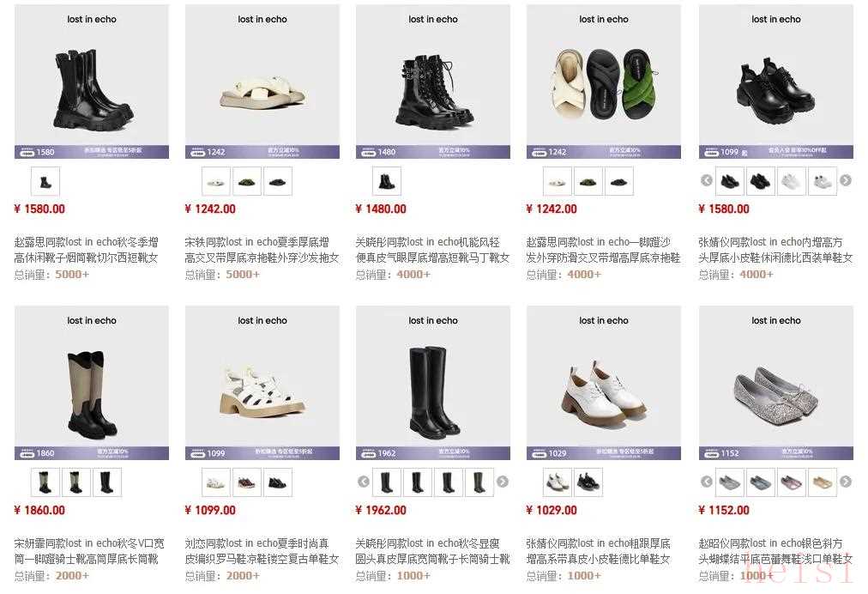Click next arrow on ¥1962 riding boot swatches

[x=502, y=482]
